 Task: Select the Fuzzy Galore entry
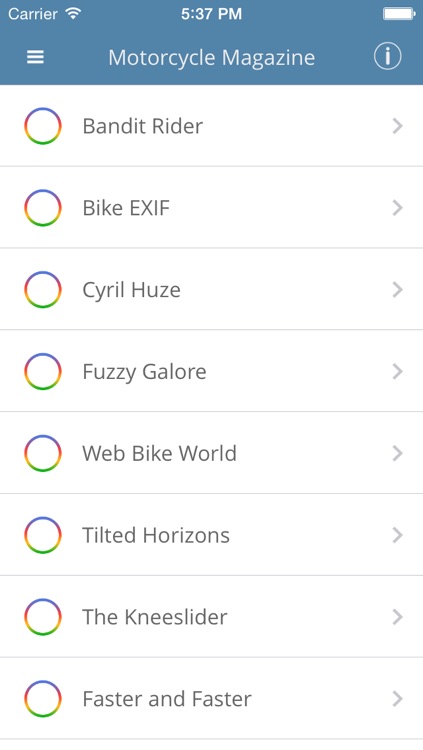click(x=212, y=371)
